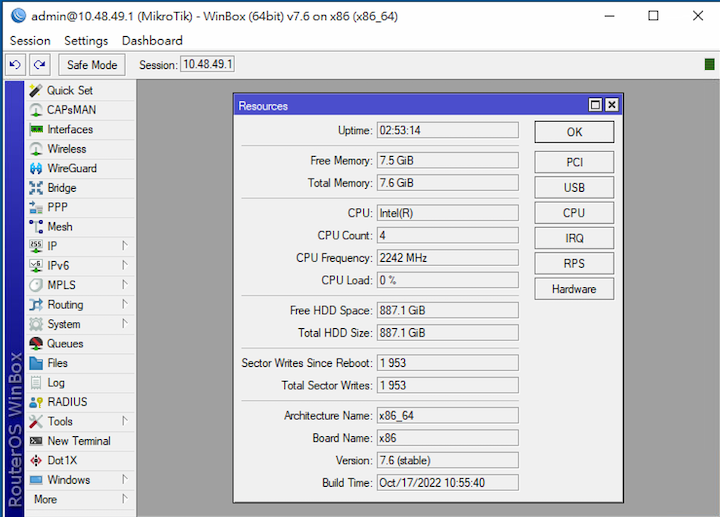Open Log sidebar icon
720x517 pixels.
tap(36, 382)
